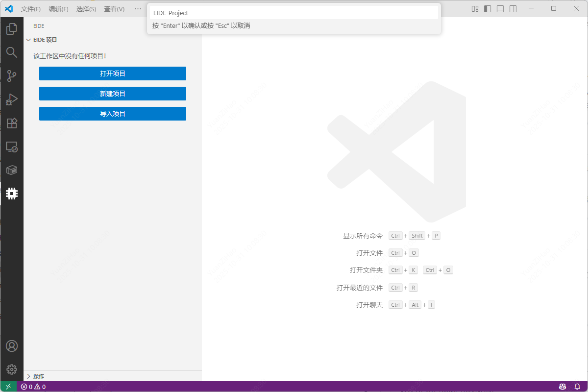The width and height of the screenshot is (588, 392).
Task: Toggle the bottom panel visibility
Action: 500,9
